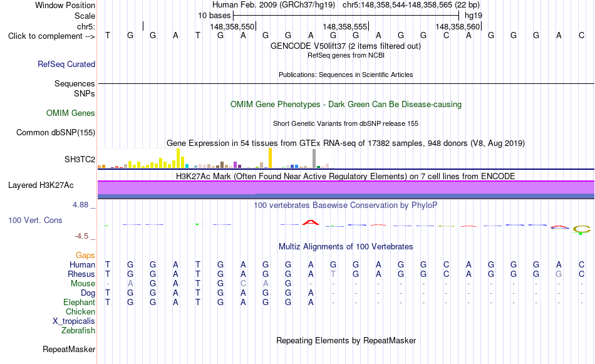Screen dimensions: 595x364
Task: Click the OMIM Gene Phenotypes title
Action: (x=346, y=105)
